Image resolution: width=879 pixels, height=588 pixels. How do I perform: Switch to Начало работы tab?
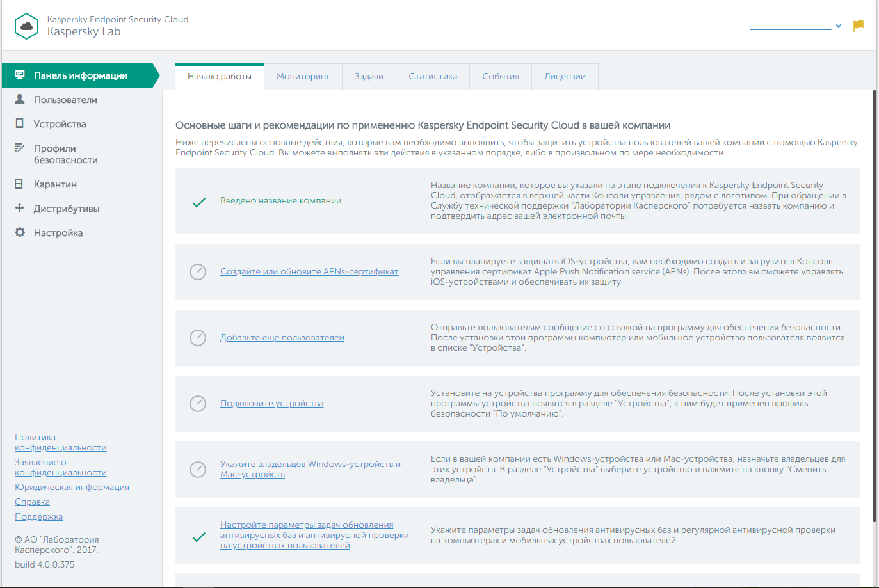pyautogui.click(x=220, y=77)
